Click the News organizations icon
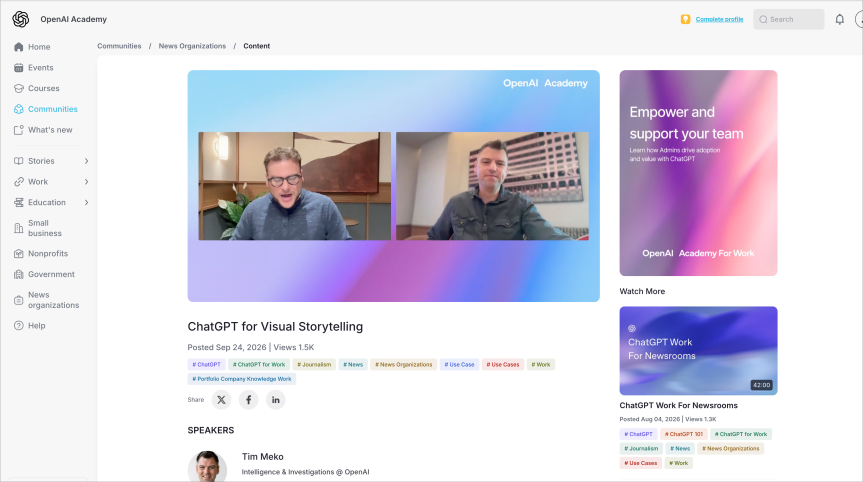Image resolution: width=863 pixels, height=482 pixels. pyautogui.click(x=19, y=300)
